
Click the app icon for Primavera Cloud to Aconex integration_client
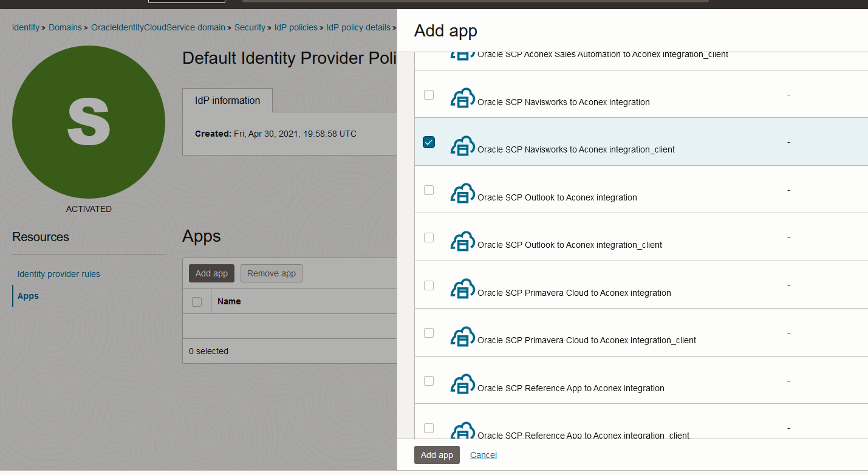click(462, 336)
